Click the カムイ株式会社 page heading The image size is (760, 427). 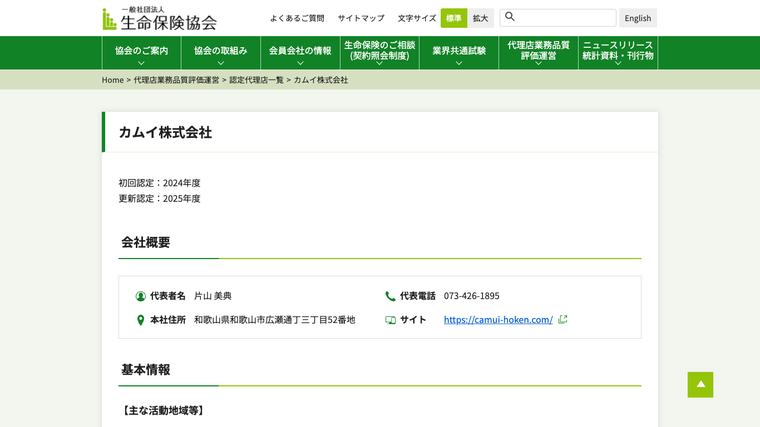(x=165, y=132)
